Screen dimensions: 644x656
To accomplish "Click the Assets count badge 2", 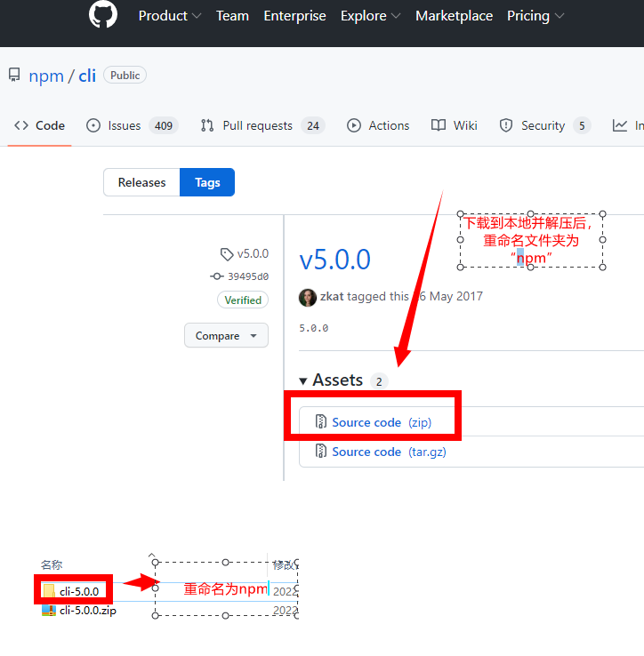I will (x=379, y=381).
